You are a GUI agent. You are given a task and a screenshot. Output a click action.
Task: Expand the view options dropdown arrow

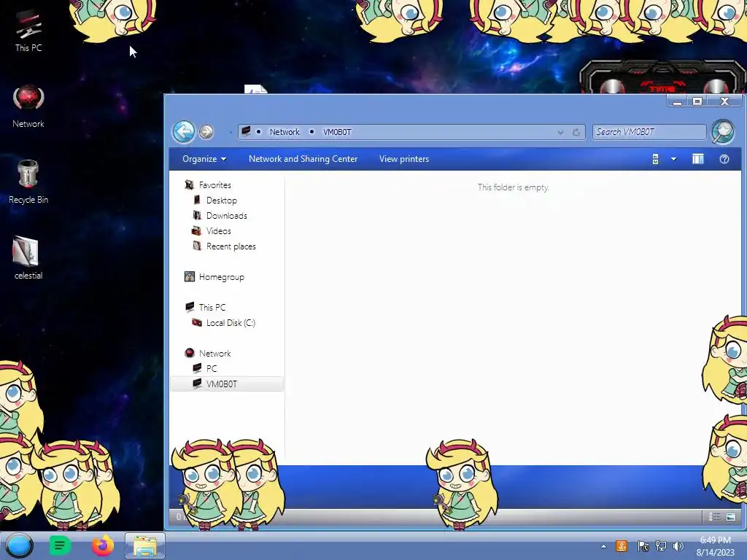click(x=673, y=159)
